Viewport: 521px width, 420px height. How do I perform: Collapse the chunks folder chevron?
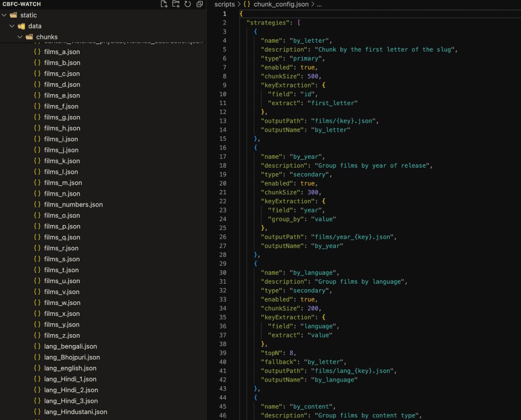click(x=20, y=37)
